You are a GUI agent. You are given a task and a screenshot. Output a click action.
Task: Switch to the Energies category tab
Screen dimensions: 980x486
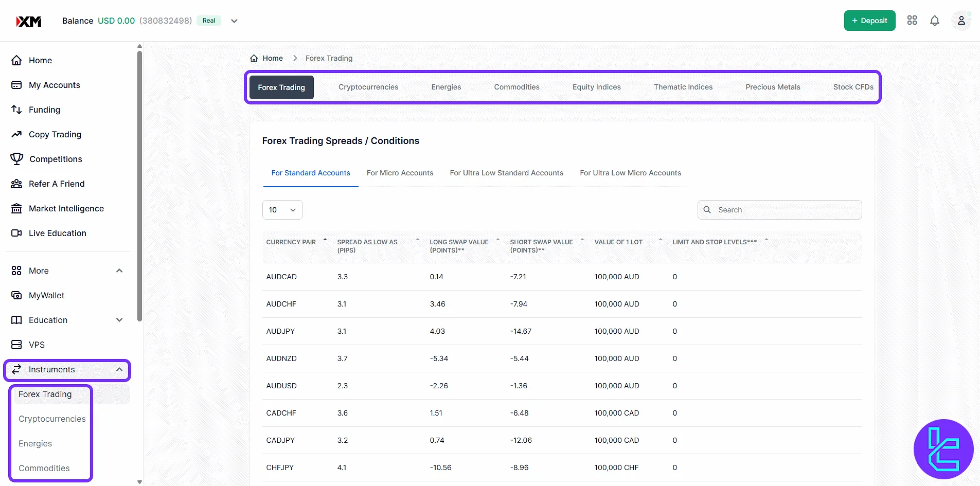pos(446,87)
